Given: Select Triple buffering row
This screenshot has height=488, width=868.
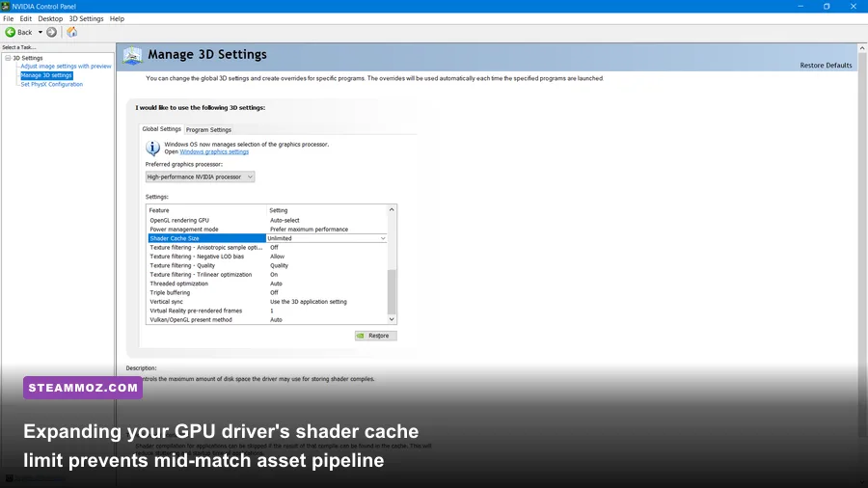Looking at the screenshot, I should [267, 292].
